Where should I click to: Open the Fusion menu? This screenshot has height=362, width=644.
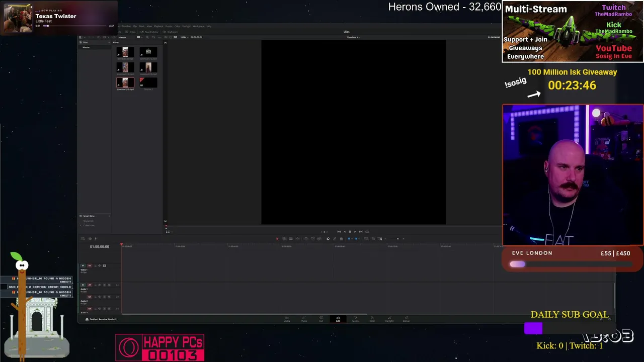pos(169,26)
